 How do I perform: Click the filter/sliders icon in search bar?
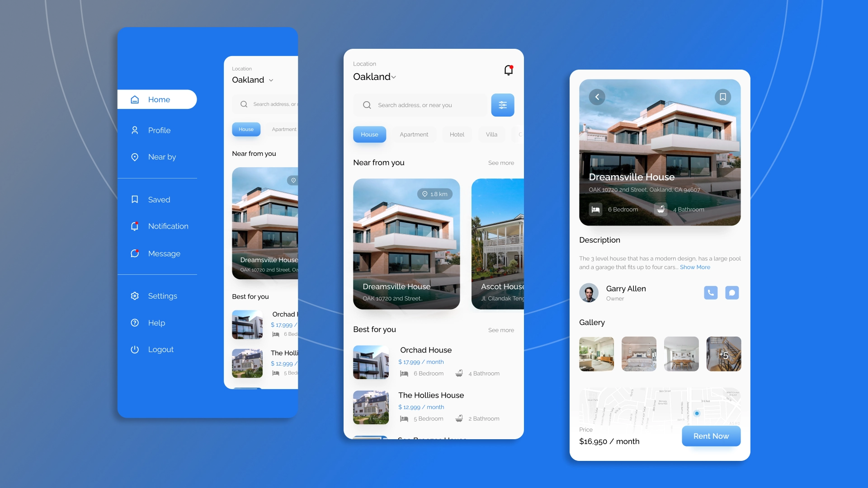click(x=503, y=105)
